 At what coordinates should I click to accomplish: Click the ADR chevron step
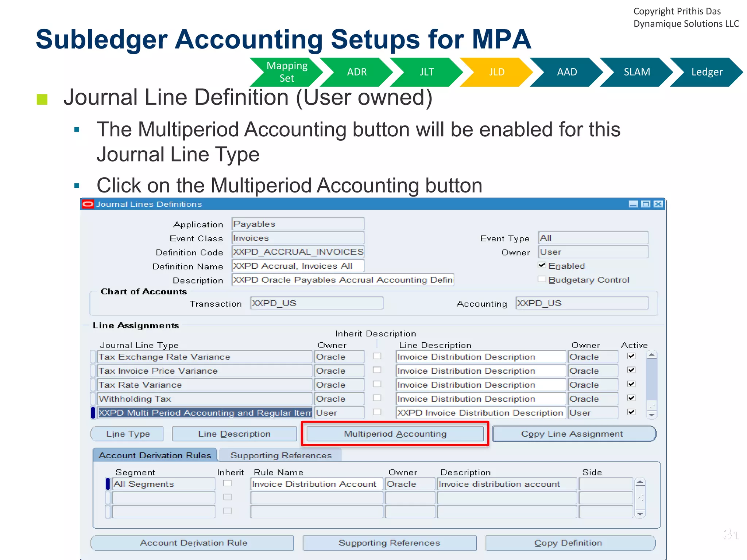[357, 72]
